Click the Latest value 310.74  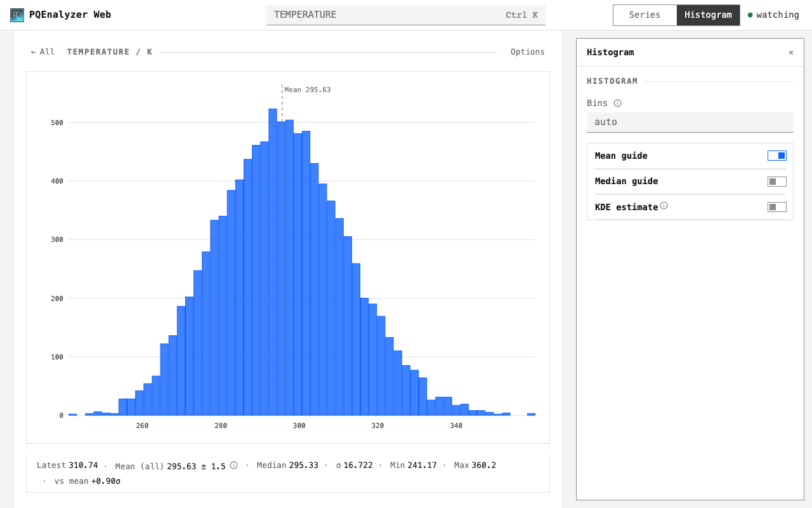[x=83, y=465]
